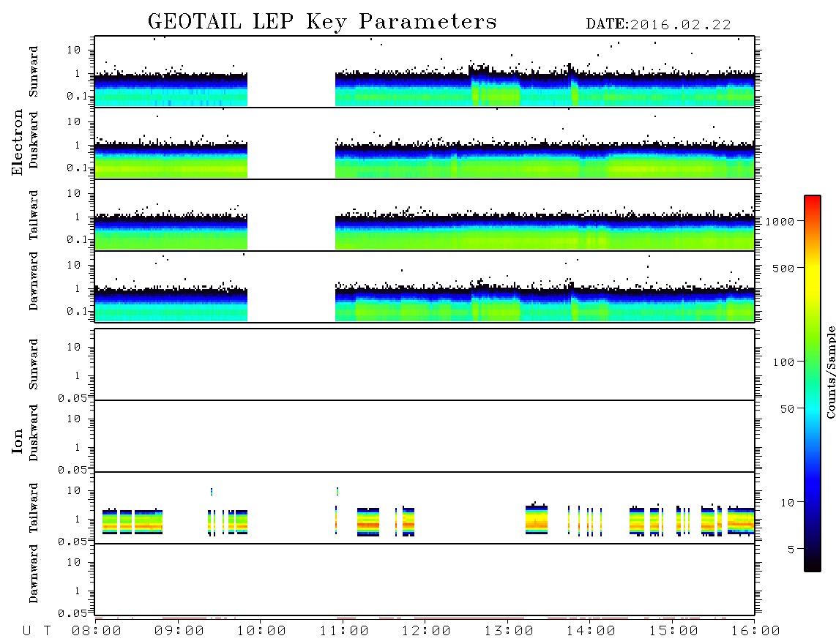Click the "10" color bar value
This screenshot has height=644, width=836.
[x=787, y=502]
